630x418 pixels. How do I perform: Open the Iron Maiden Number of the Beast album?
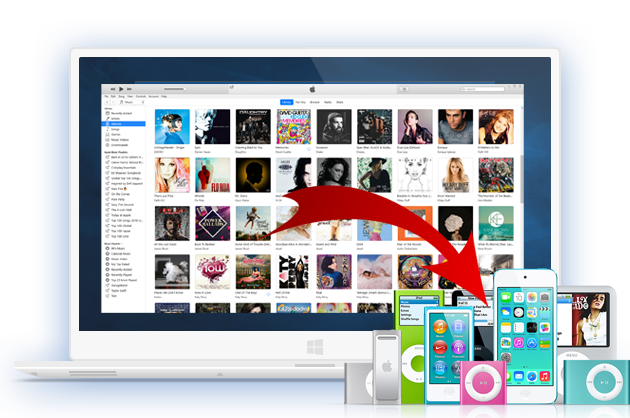pyautogui.click(x=496, y=175)
